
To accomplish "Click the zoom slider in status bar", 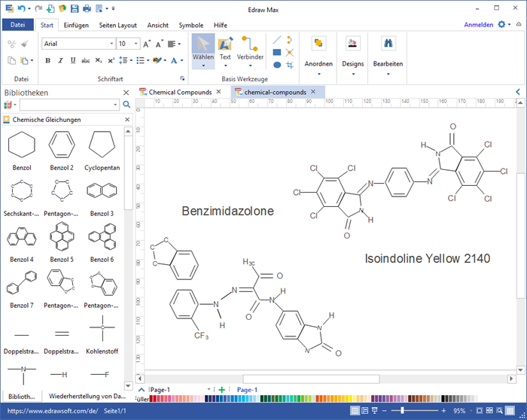I will pos(403,411).
